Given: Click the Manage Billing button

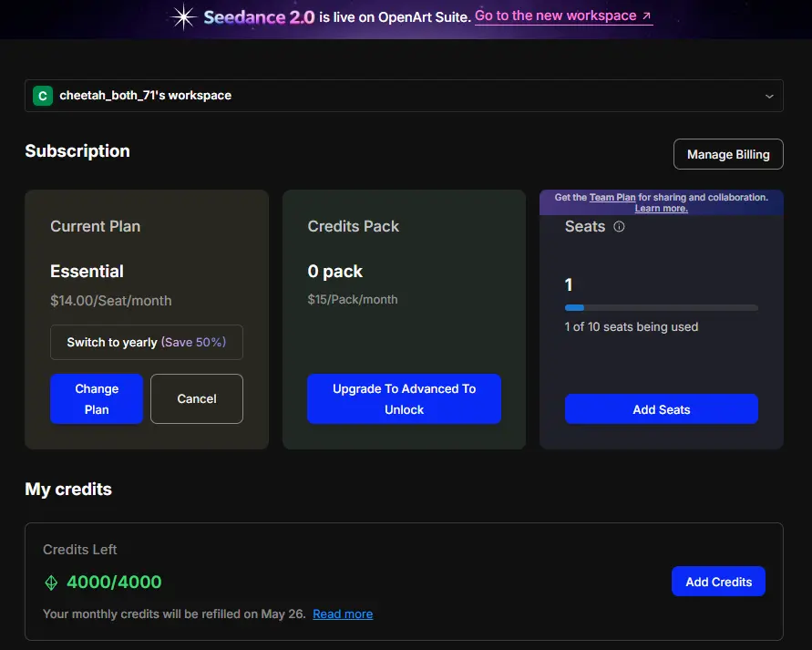Looking at the screenshot, I should (x=728, y=154).
